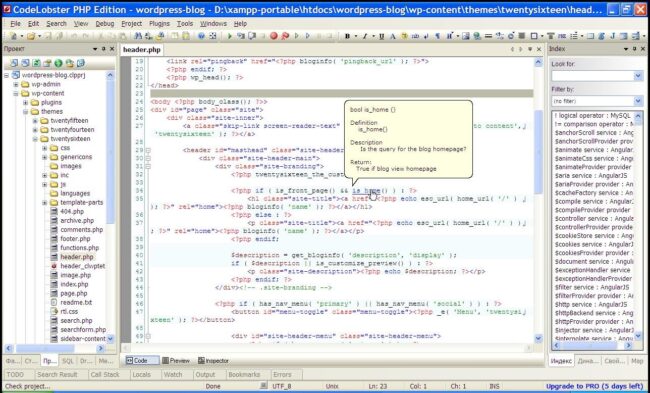650x393 pixels.
Task: Click the blue Help question-mark icon
Action: coord(201,36)
